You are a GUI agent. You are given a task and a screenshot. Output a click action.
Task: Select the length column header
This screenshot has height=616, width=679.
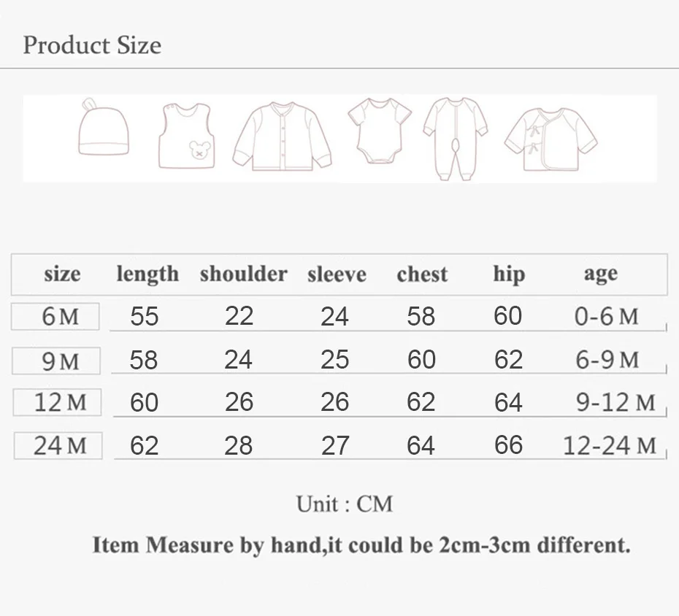(147, 274)
